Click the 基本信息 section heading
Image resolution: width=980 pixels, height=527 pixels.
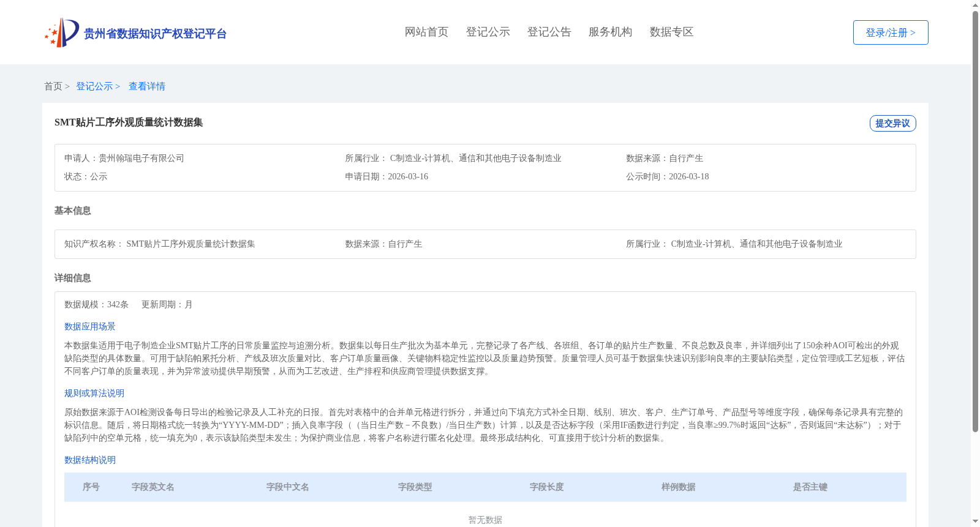tap(72, 211)
